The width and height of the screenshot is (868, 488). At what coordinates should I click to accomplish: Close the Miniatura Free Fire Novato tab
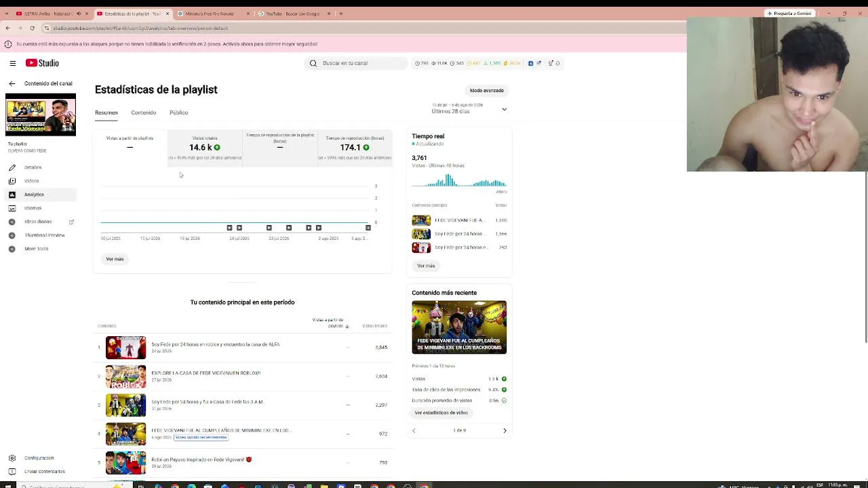(x=248, y=14)
